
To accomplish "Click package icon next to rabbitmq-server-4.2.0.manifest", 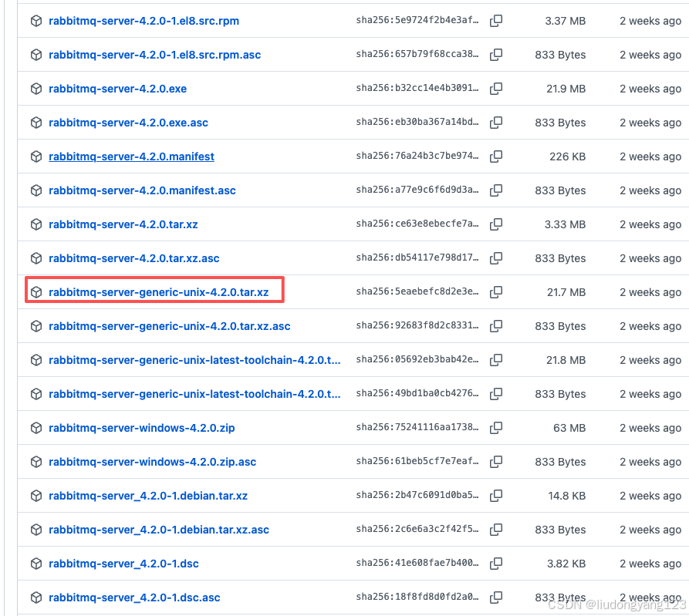I will coord(36,157).
